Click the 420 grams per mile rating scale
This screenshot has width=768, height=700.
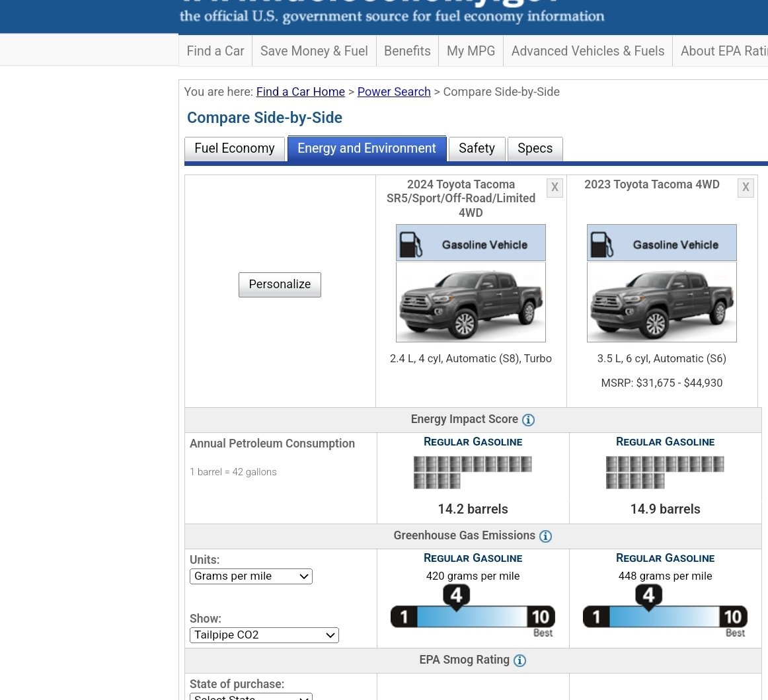coord(473,617)
